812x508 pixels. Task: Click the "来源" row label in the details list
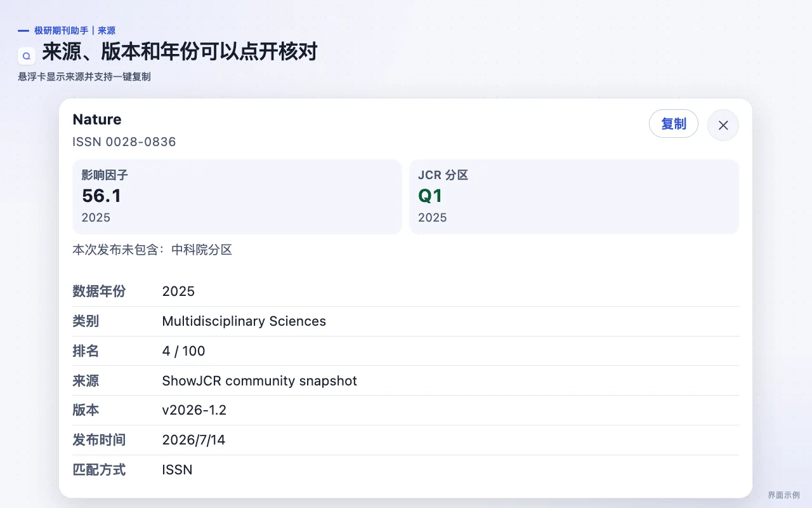pyautogui.click(x=86, y=381)
